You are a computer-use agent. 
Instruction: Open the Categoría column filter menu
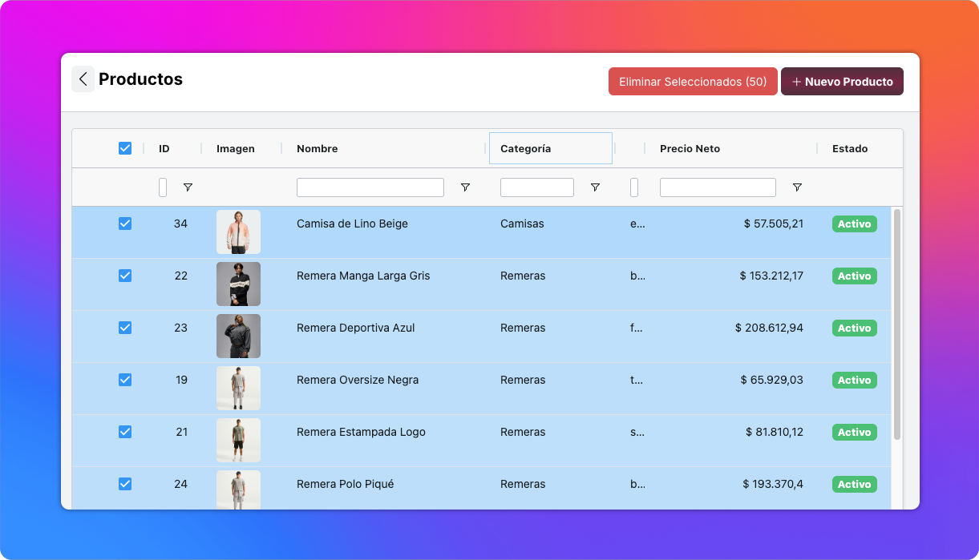point(595,187)
